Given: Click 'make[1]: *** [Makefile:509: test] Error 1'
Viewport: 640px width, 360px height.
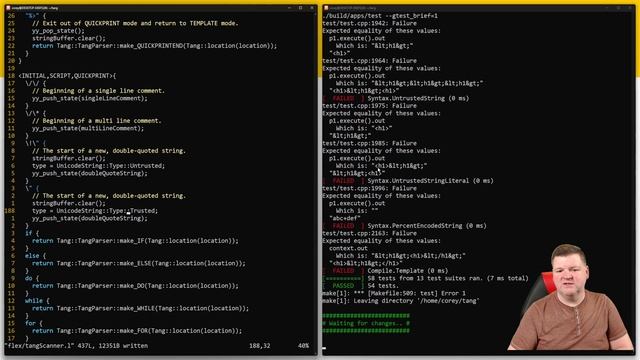Looking at the screenshot, I should coord(394,293).
